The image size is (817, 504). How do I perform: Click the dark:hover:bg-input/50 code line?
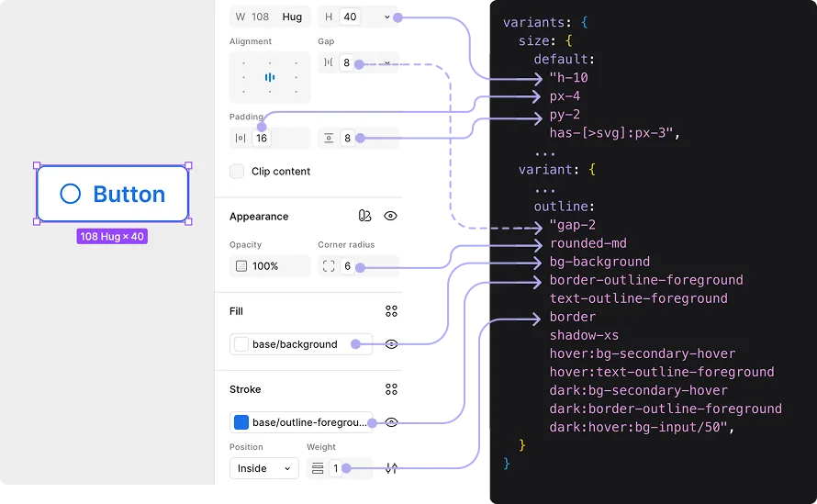tap(642, 428)
